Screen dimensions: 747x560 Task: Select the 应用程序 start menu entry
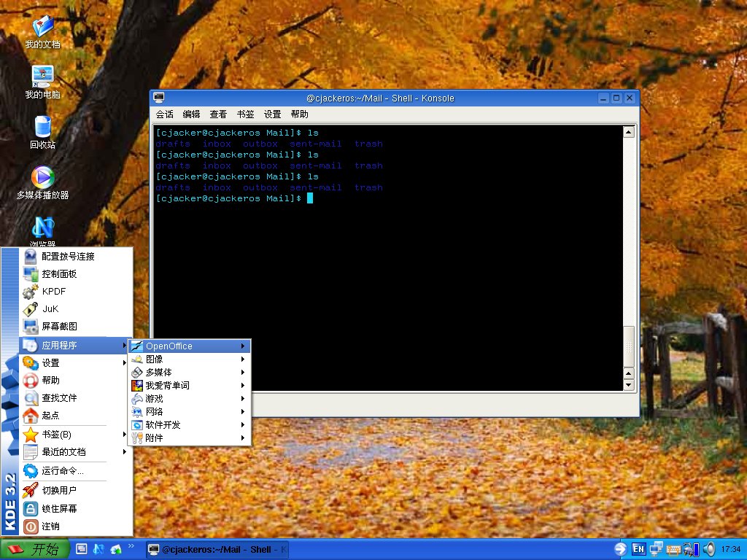pos(75,345)
